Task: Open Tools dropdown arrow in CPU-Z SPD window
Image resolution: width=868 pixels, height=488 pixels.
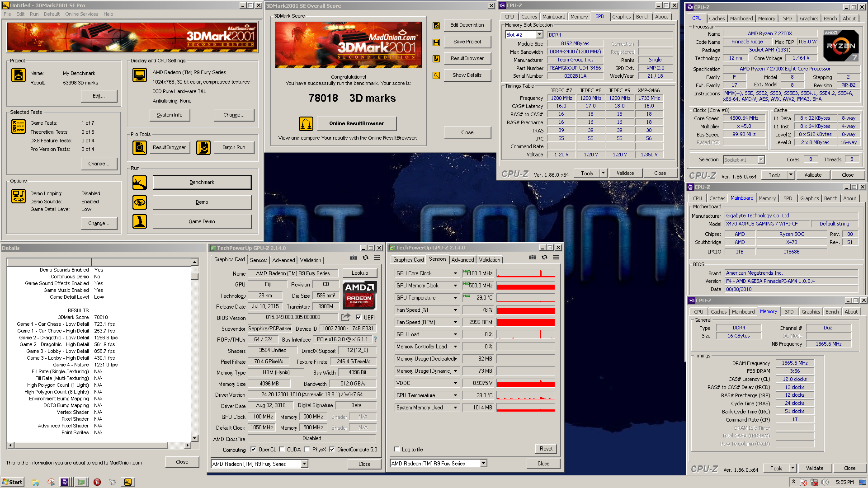Action: pyautogui.click(x=603, y=173)
